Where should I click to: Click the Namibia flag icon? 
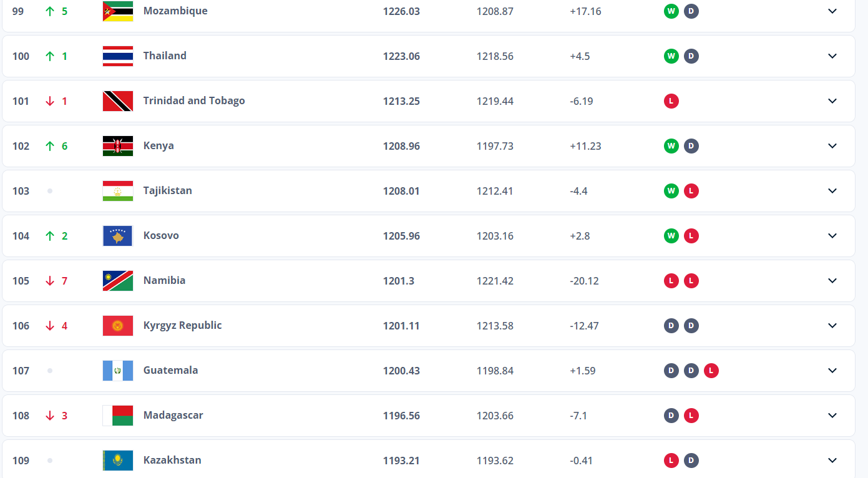(117, 281)
